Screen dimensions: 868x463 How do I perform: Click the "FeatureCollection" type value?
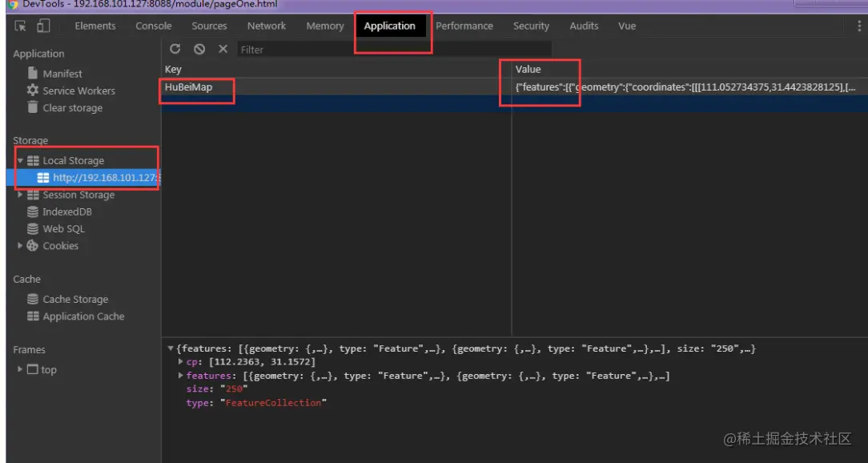[273, 403]
